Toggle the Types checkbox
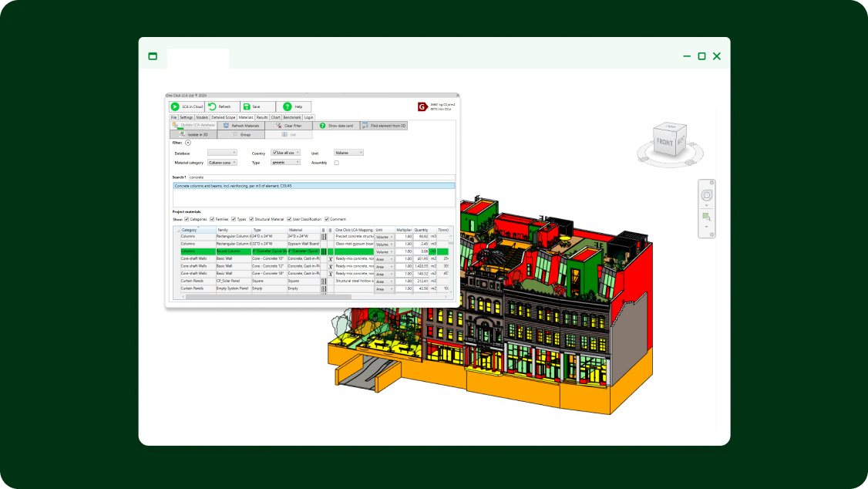The image size is (868, 489). tap(234, 219)
